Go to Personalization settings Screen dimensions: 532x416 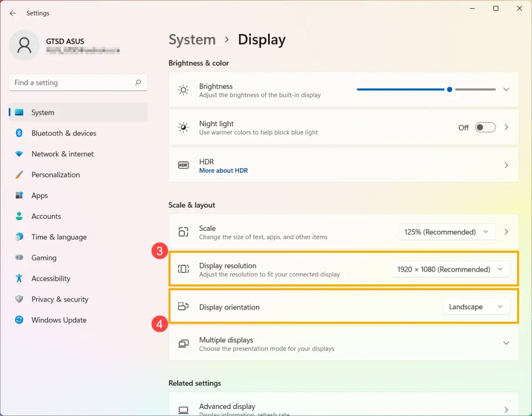79,175
